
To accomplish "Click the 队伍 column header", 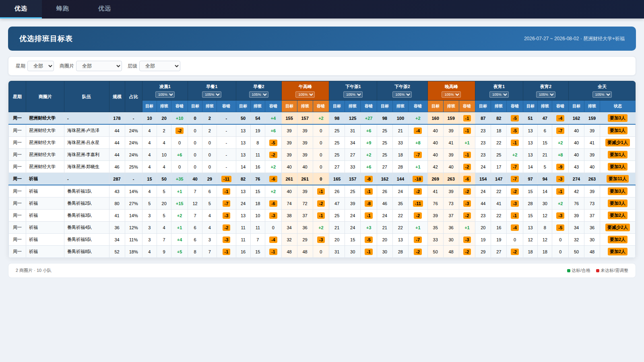I will (87, 97).
